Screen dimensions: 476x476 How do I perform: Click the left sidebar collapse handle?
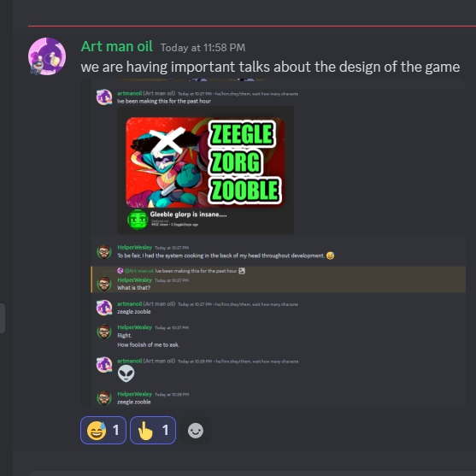pyautogui.click(x=3, y=318)
